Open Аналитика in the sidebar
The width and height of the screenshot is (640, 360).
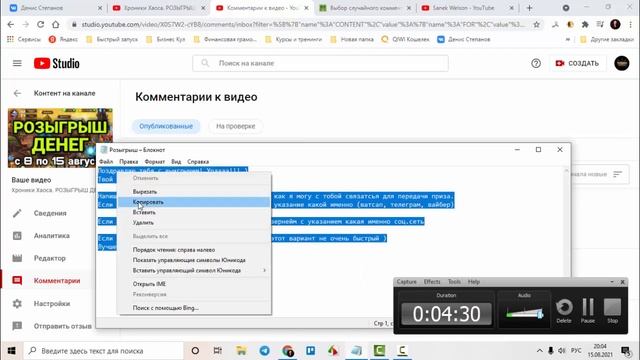coord(51,236)
